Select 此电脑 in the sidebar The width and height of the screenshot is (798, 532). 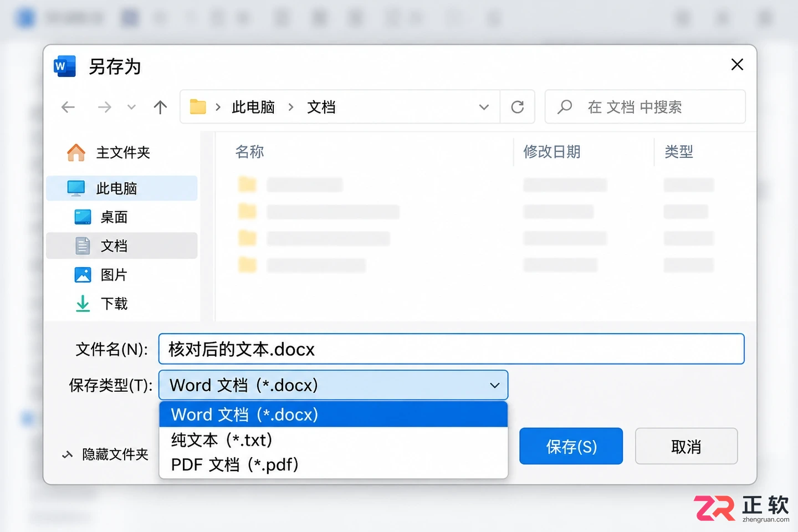tap(122, 188)
